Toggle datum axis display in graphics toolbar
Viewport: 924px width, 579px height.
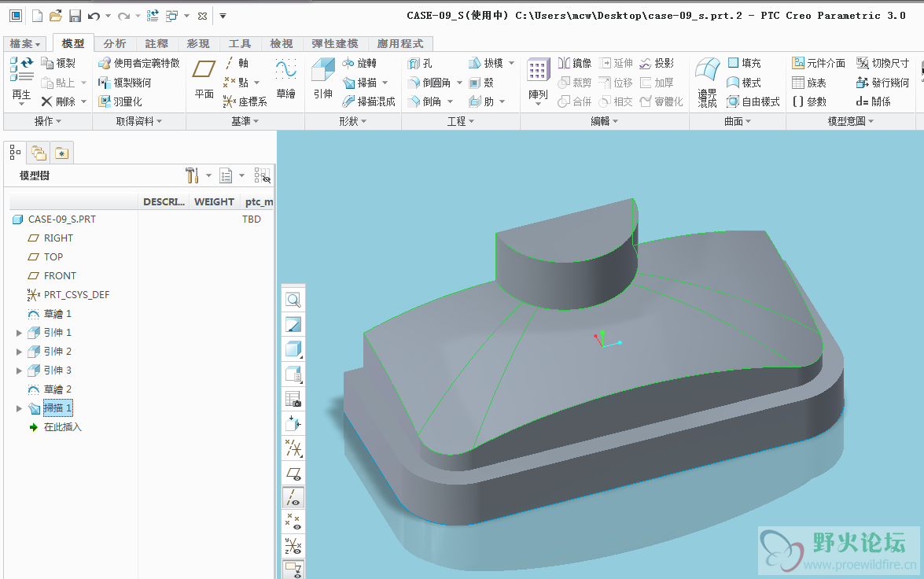pos(293,498)
